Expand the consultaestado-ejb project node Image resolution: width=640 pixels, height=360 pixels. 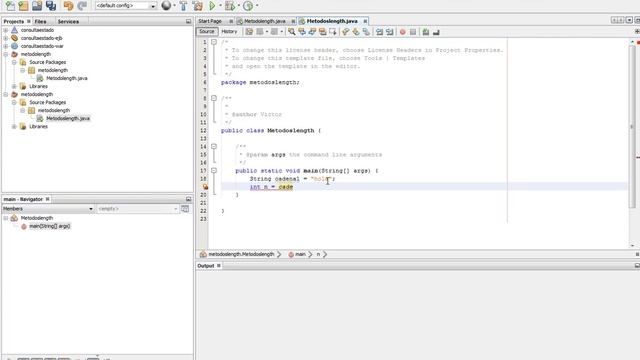(x=6, y=38)
